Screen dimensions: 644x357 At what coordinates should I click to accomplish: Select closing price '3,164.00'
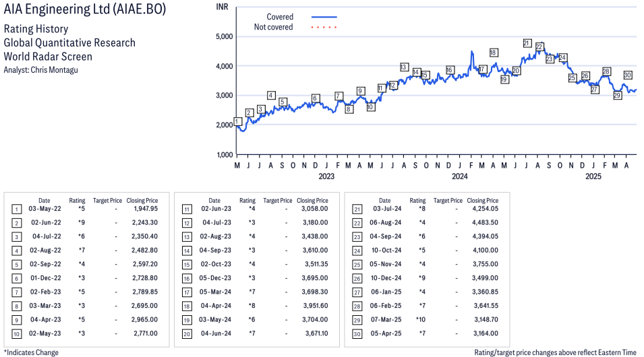(486, 333)
